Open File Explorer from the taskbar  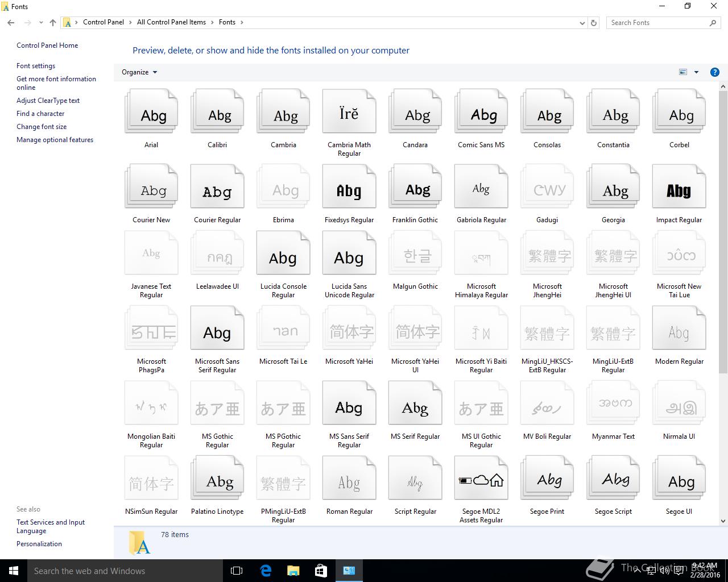(293, 571)
